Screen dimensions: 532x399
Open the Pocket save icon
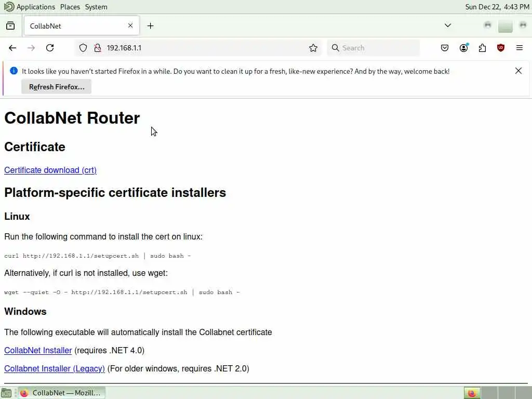tap(445, 48)
